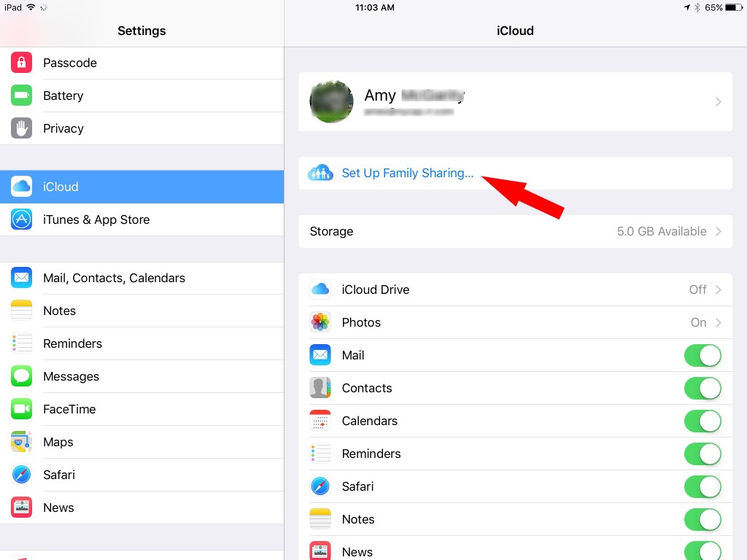The image size is (747, 560).
Task: Tap Set Up Family Sharing link
Action: pos(407,173)
